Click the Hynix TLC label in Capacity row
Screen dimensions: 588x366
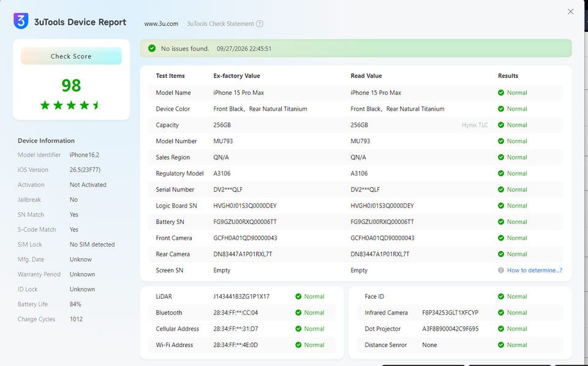(x=475, y=125)
